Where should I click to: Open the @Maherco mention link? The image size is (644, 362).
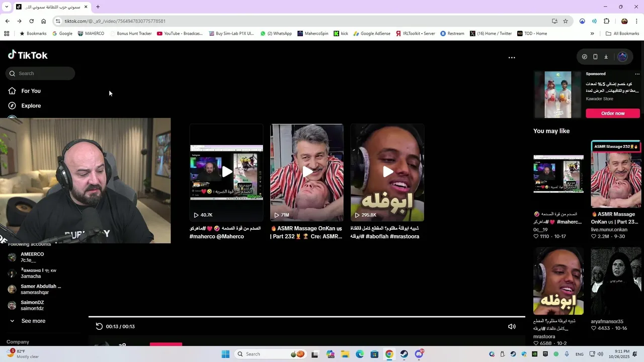[x=230, y=236]
